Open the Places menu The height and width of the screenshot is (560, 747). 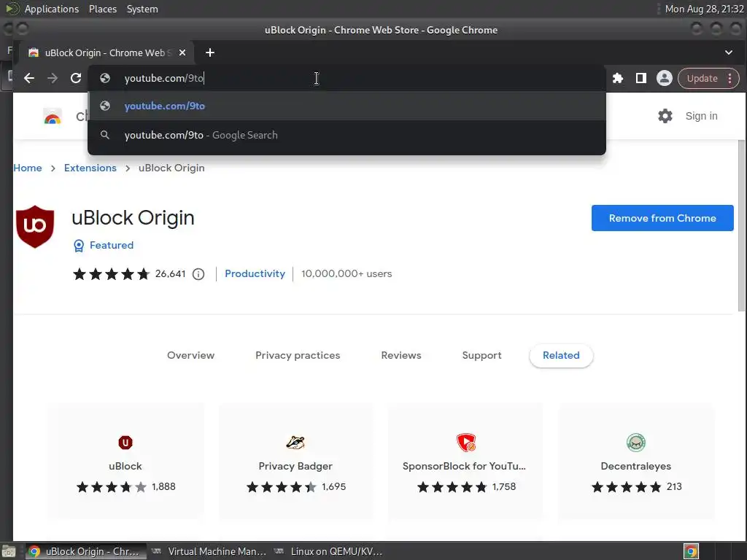[102, 9]
